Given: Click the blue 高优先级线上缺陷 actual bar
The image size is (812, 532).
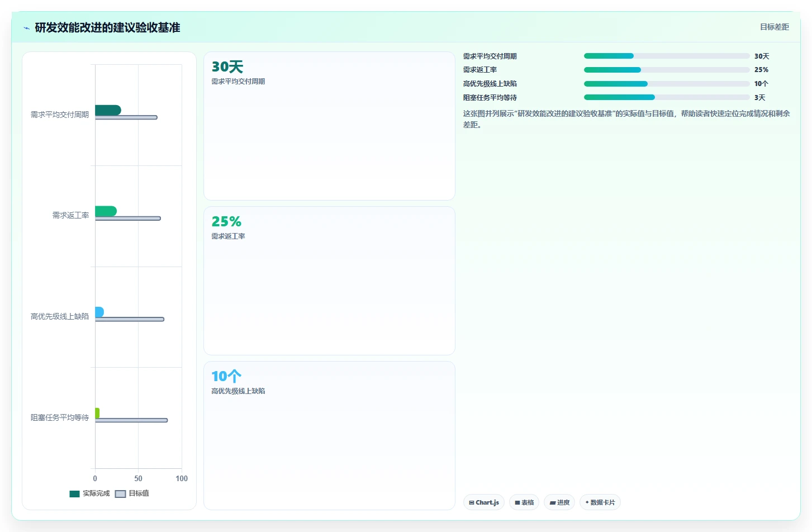Looking at the screenshot, I should (x=99, y=312).
